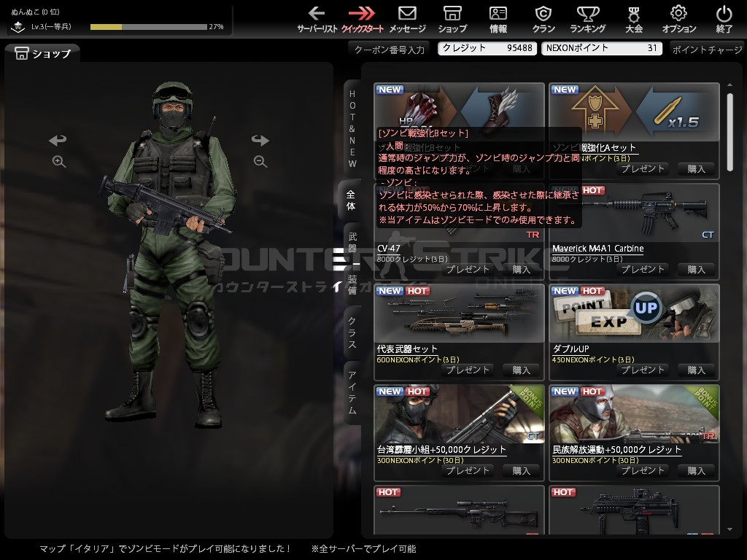Start a quick match via クイックスタート
Image resolution: width=747 pixels, height=560 pixels.
362,20
